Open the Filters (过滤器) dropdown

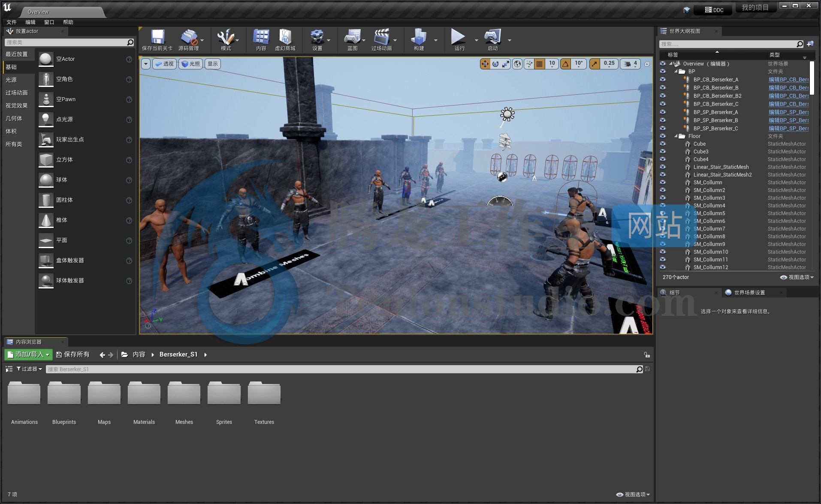point(29,369)
